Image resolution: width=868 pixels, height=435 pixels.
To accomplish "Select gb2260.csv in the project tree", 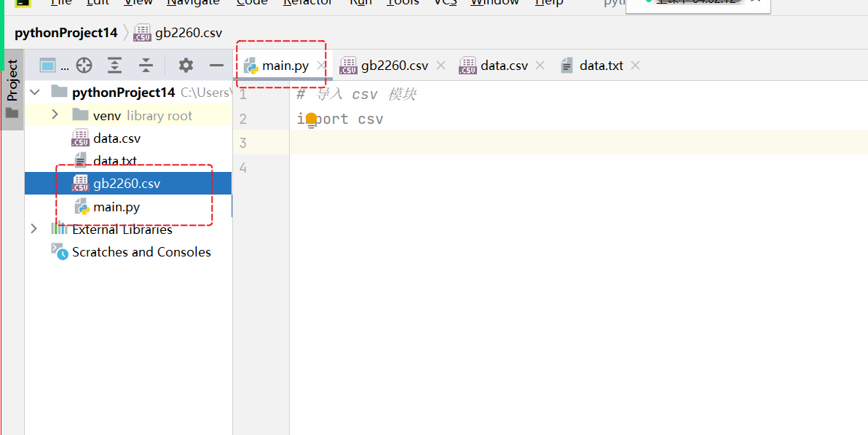I will click(x=127, y=184).
